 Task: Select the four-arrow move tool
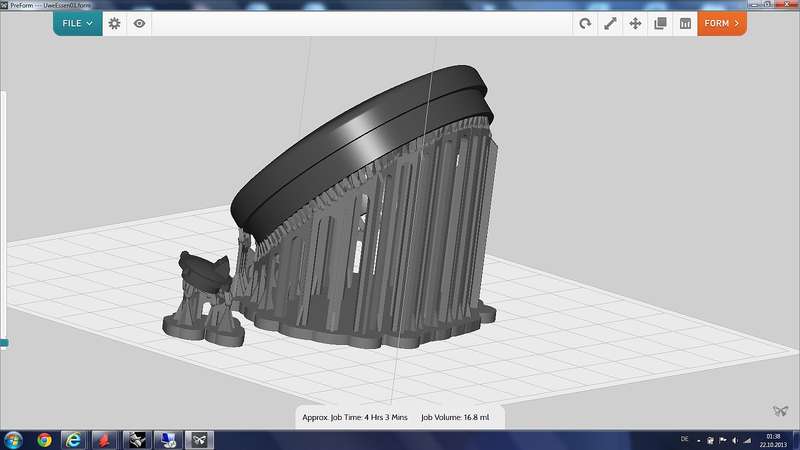pyautogui.click(x=635, y=23)
